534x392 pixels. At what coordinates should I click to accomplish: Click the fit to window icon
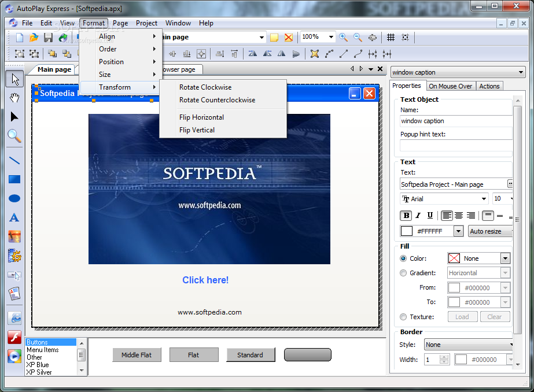373,37
